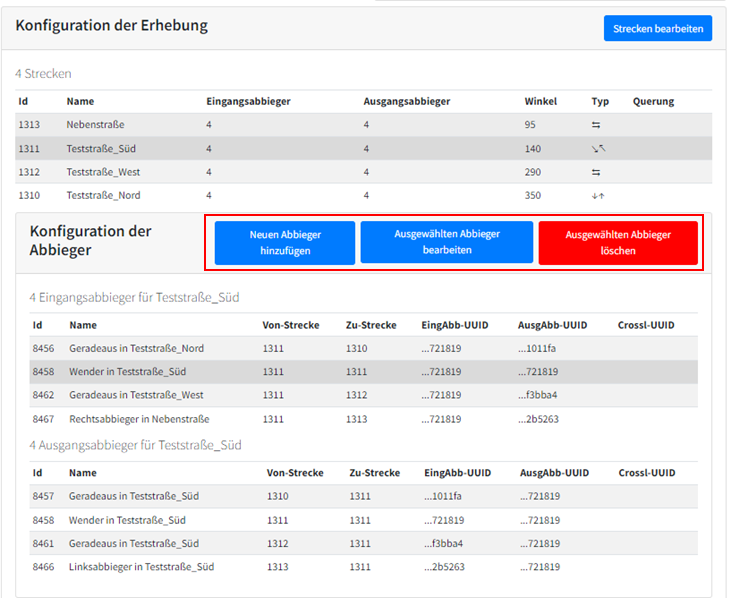Select the Teststraße_Nord route name
This screenshot has height=598, width=740.
coord(103,195)
